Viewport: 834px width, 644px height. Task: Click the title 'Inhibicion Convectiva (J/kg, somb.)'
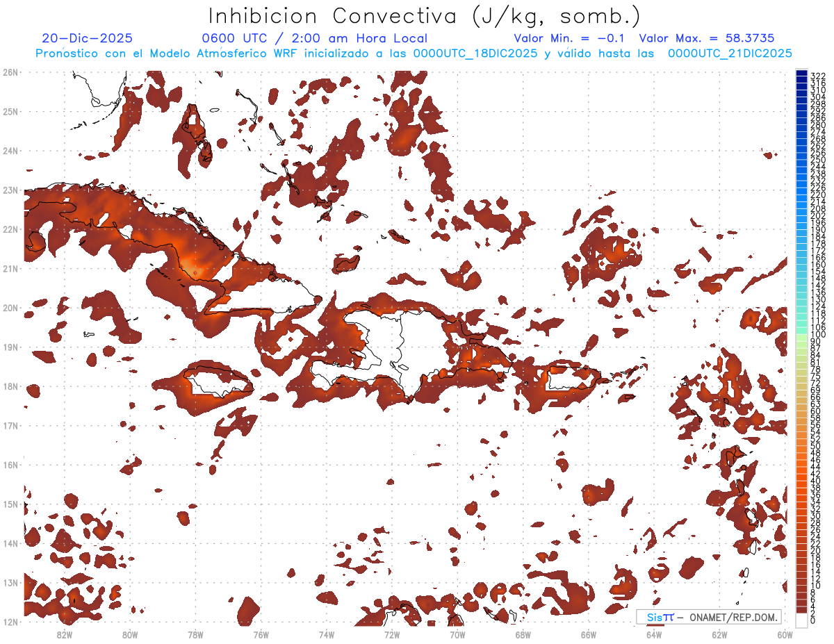pos(425,17)
